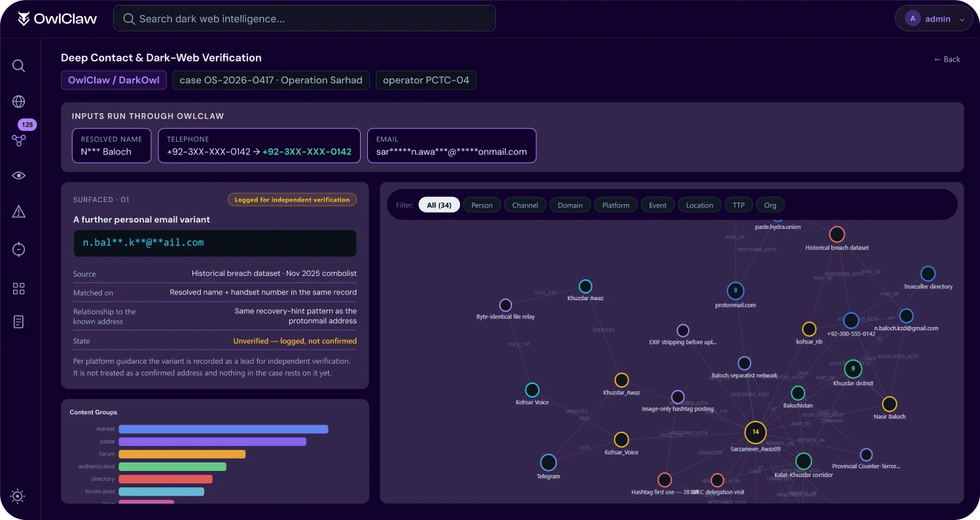
Task: Open the admin account dropdown
Action: [934, 19]
